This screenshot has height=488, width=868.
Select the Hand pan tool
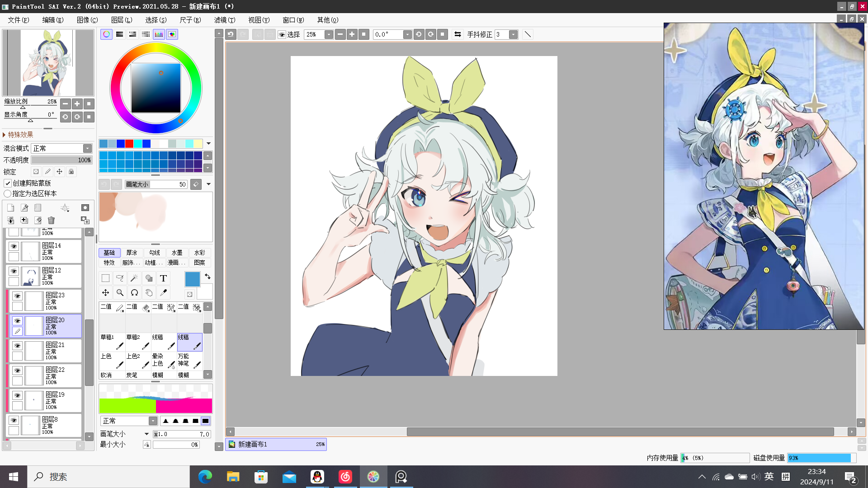pos(149,293)
